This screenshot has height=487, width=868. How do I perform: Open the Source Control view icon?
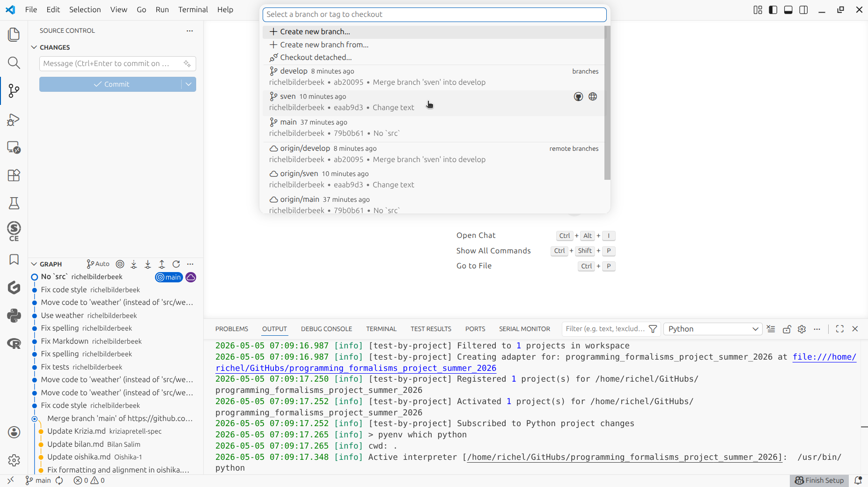pyautogui.click(x=14, y=91)
